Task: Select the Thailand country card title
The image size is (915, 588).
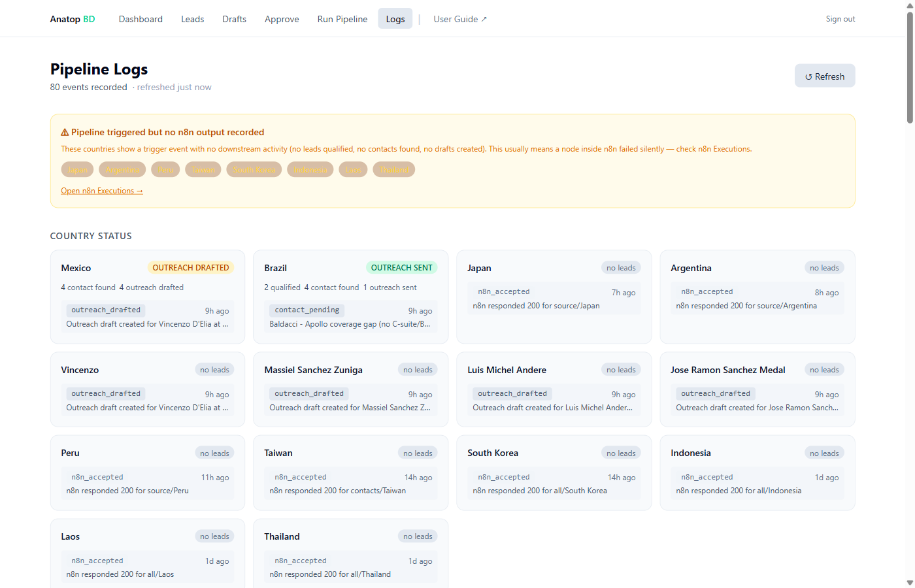Action: click(282, 536)
